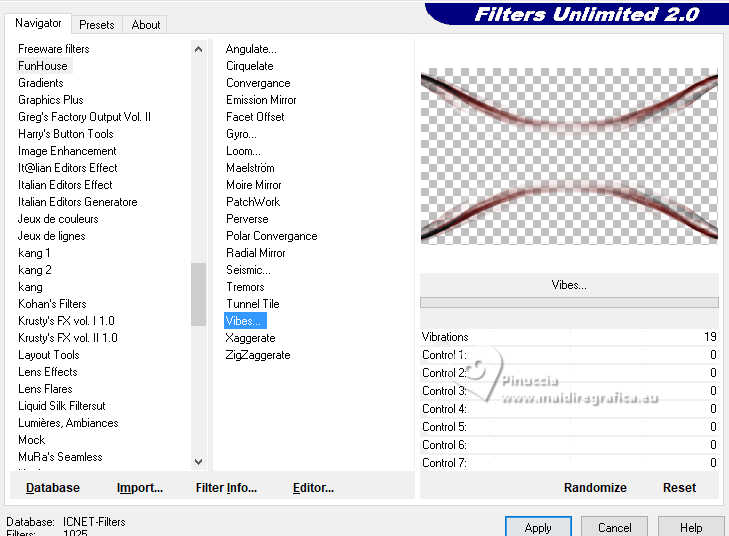Select the FunHouse category
Screen dimensions: 729x536
tap(43, 66)
